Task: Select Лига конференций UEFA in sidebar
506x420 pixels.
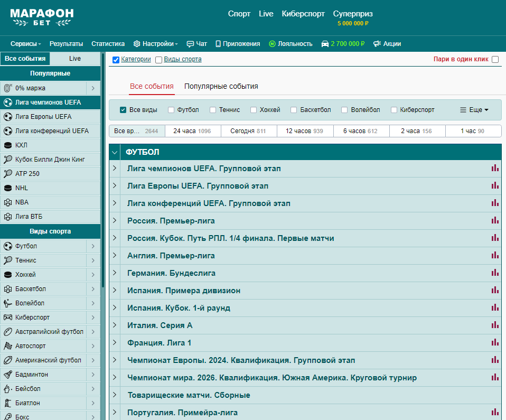Action: (x=50, y=131)
